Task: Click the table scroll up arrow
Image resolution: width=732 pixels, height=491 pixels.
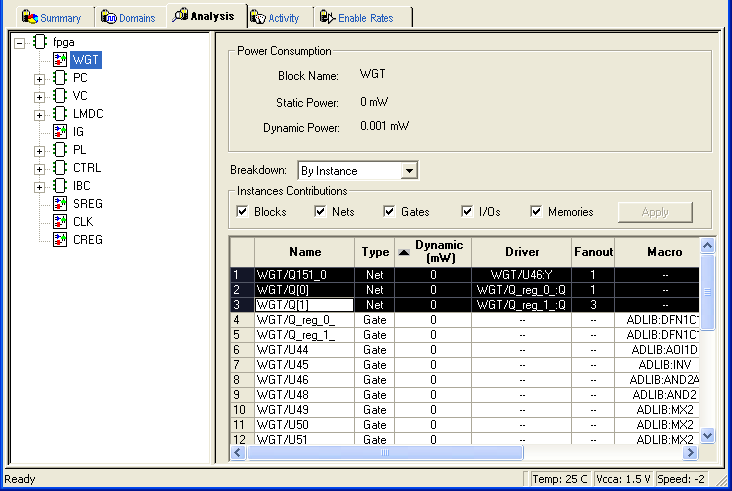Action: click(x=708, y=246)
